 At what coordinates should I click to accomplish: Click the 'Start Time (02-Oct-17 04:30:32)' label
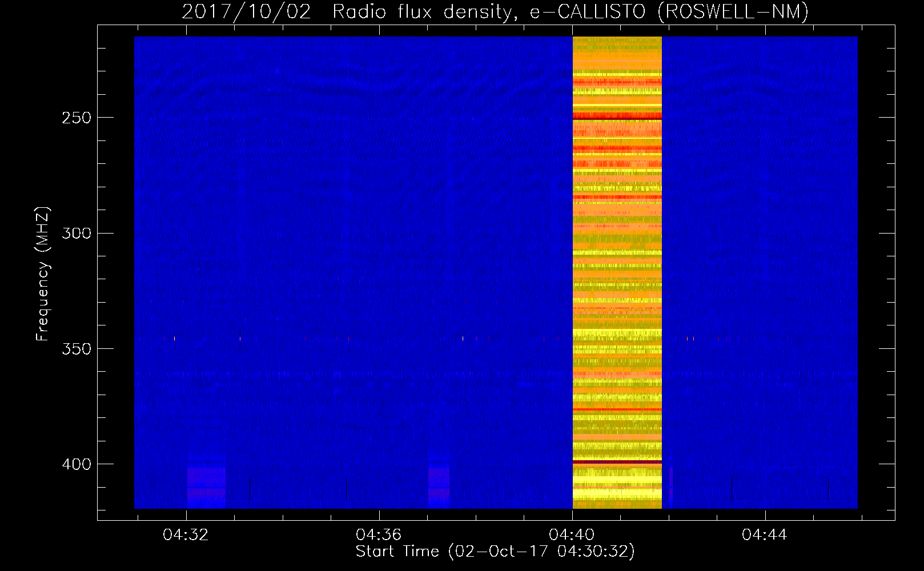(495, 552)
